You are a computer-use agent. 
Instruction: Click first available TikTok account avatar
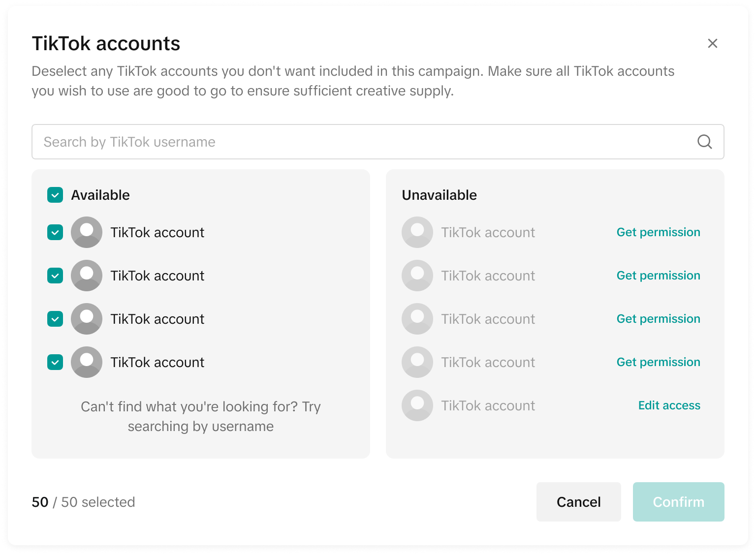click(x=87, y=232)
